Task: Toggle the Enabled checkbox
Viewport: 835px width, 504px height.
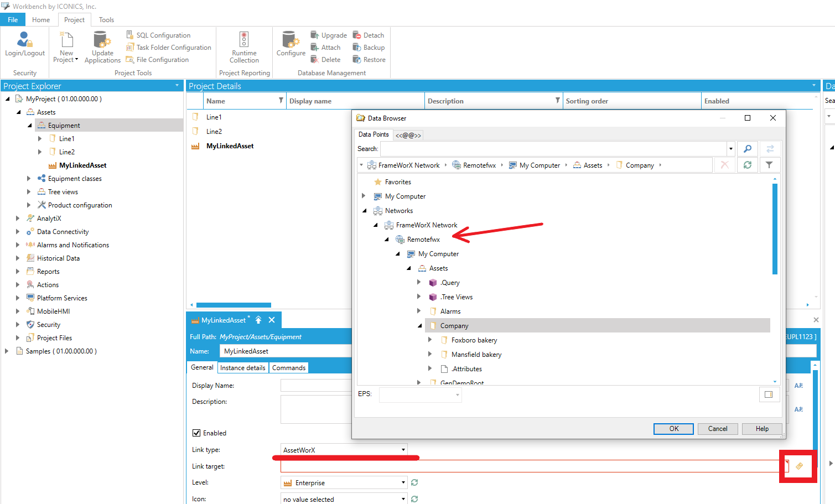Action: [196, 433]
